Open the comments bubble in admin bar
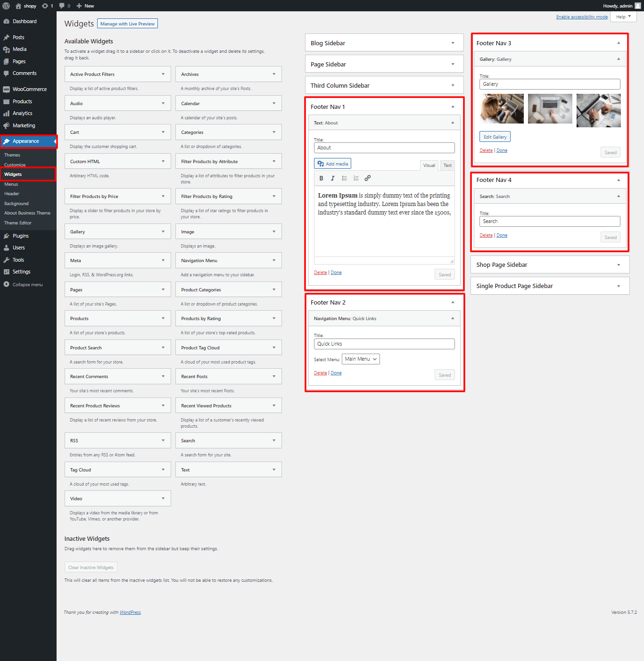Viewport: 644px width, 661px height. (x=65, y=6)
